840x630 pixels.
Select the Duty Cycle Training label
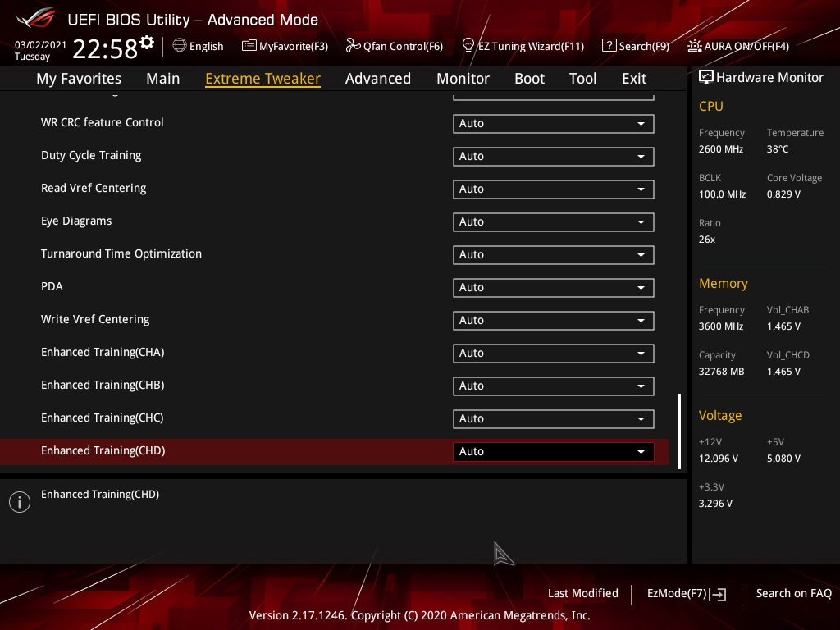click(91, 155)
